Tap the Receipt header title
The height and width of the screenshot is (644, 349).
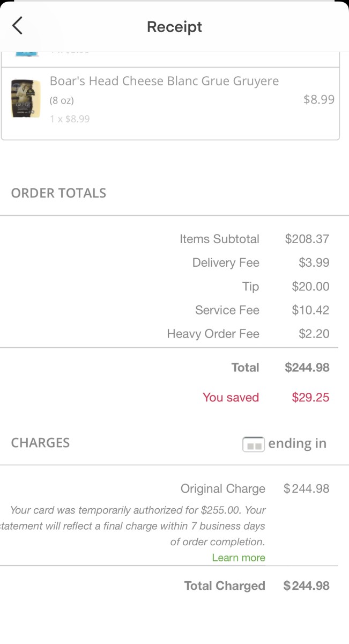(x=175, y=27)
